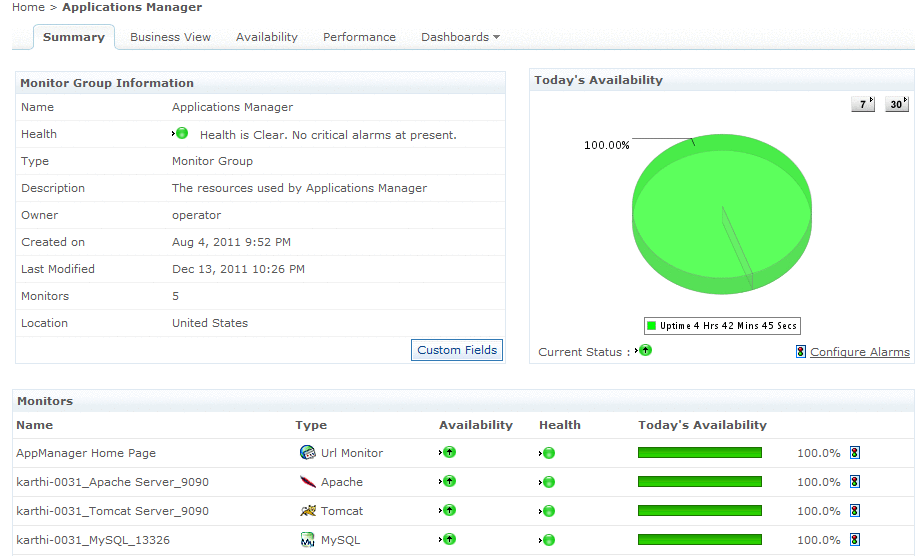Click the green Health status icon in group information
This screenshot has width=923, height=556.
point(182,134)
